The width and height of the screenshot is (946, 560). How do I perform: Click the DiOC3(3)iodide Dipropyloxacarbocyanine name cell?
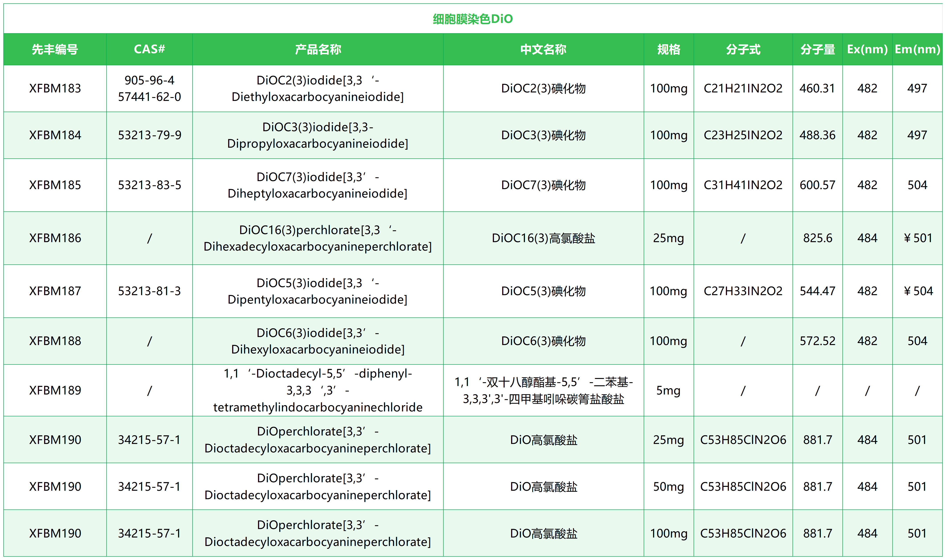318,135
